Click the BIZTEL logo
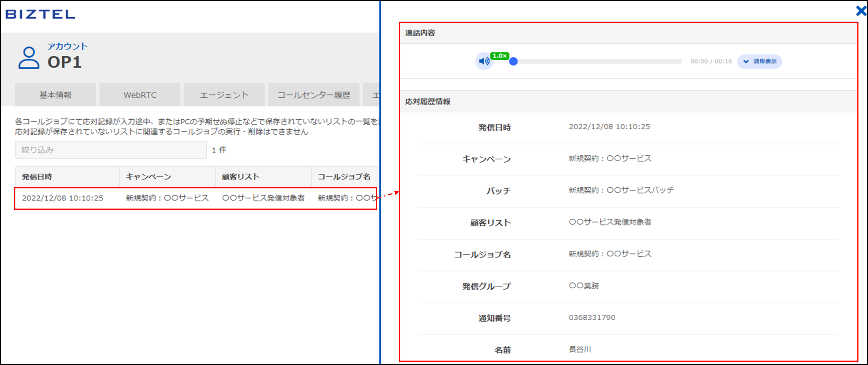The width and height of the screenshot is (868, 365). point(40,14)
